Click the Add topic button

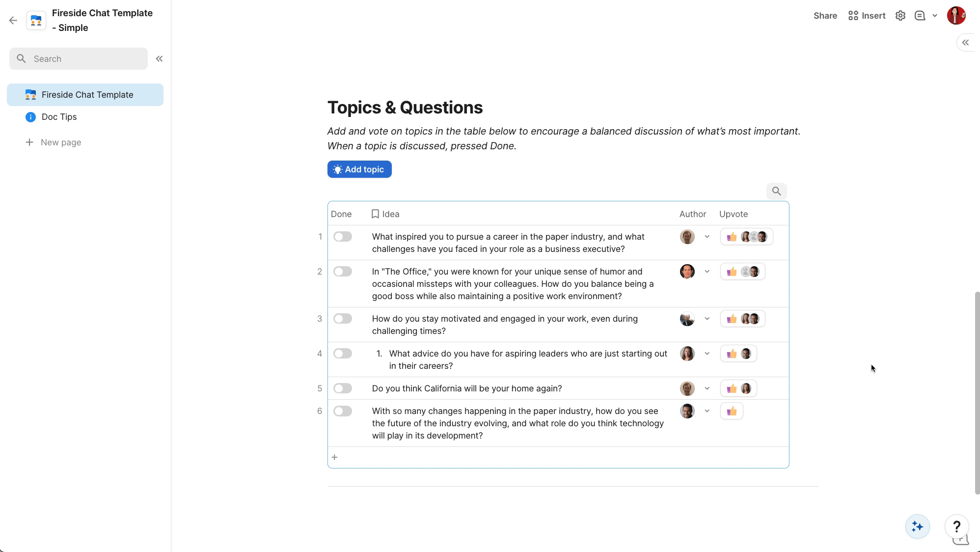point(359,169)
